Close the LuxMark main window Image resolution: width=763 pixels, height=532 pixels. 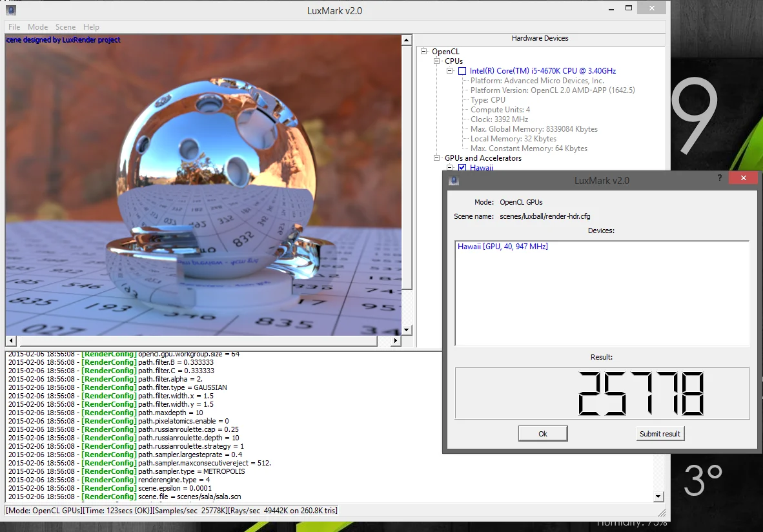(x=651, y=8)
